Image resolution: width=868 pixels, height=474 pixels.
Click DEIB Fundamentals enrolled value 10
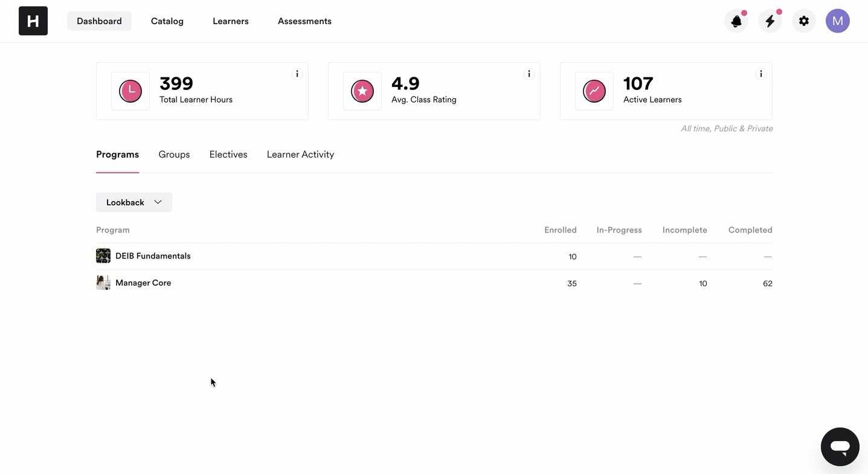(573, 257)
